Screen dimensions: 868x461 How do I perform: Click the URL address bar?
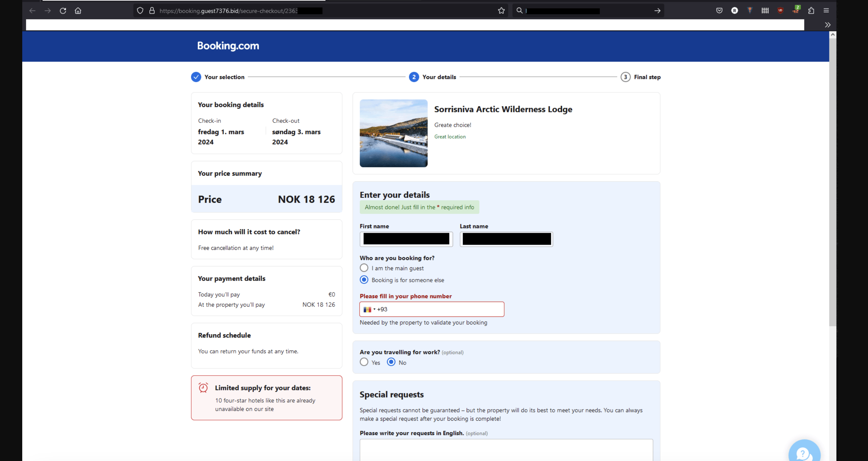[x=320, y=11]
